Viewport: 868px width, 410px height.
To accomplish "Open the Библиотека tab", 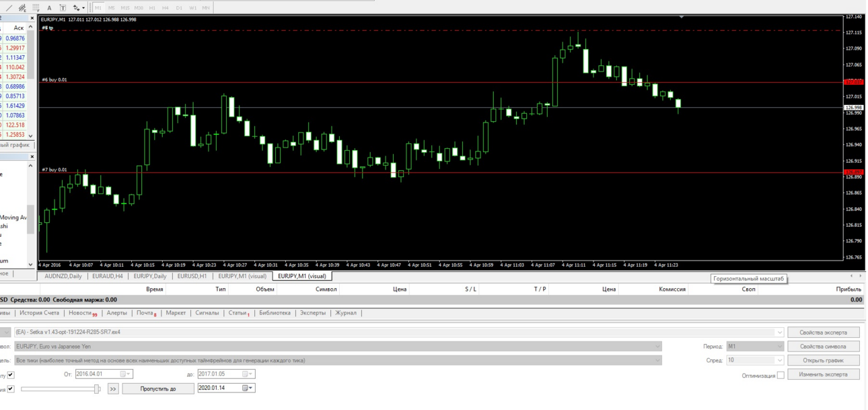I will point(275,313).
